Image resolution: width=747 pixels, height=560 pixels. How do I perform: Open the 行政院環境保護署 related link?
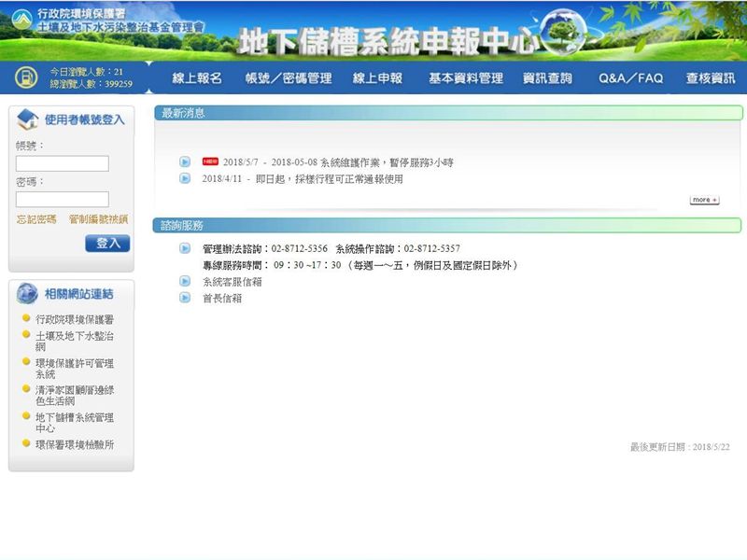[x=75, y=319]
